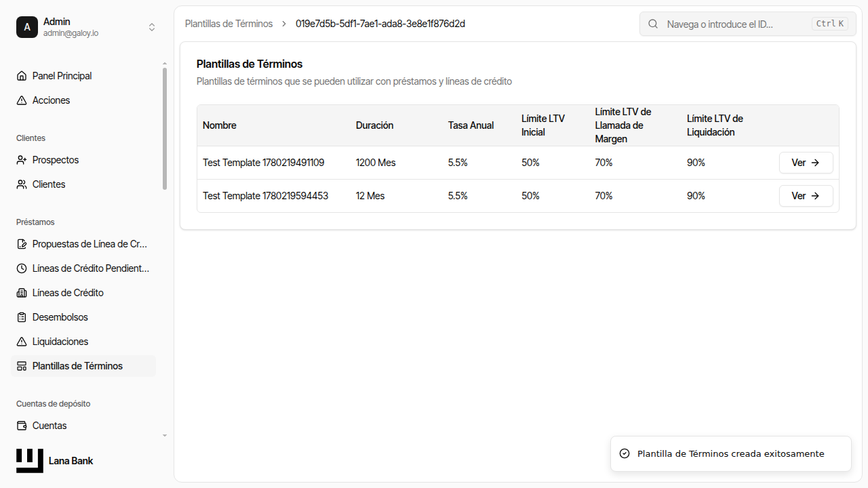Click 50% value in 12 Mes row
868x488 pixels.
530,196
